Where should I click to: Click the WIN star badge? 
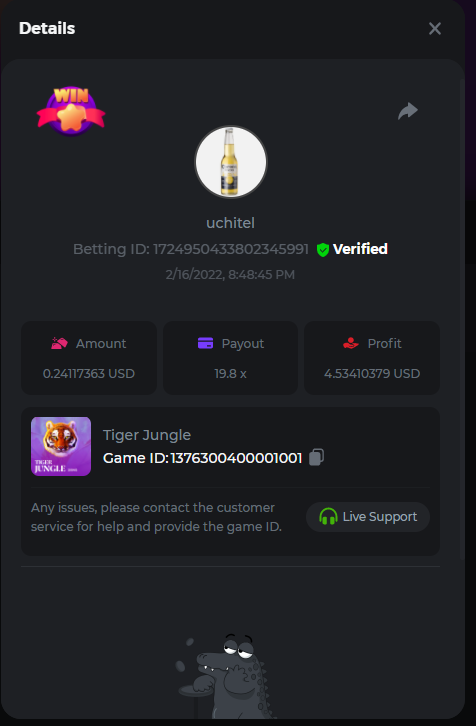(71, 112)
